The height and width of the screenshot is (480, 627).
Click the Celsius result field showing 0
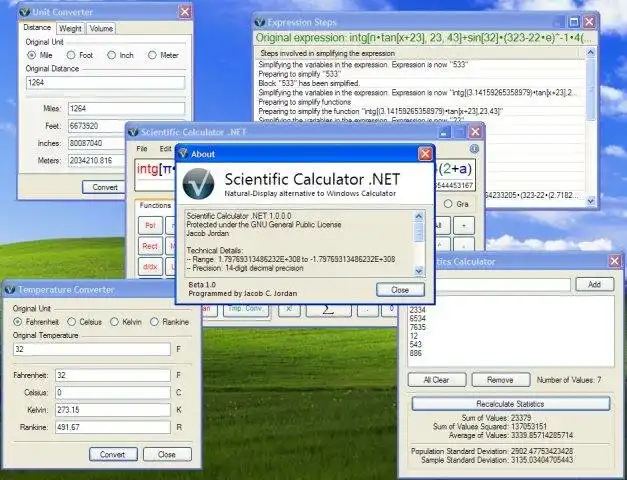click(113, 393)
